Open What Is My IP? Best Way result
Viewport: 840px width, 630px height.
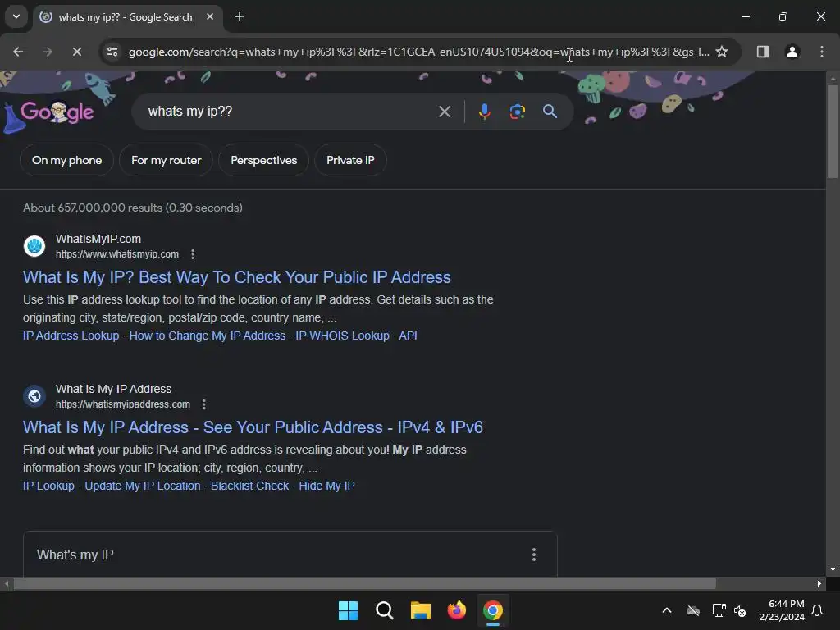click(x=237, y=277)
